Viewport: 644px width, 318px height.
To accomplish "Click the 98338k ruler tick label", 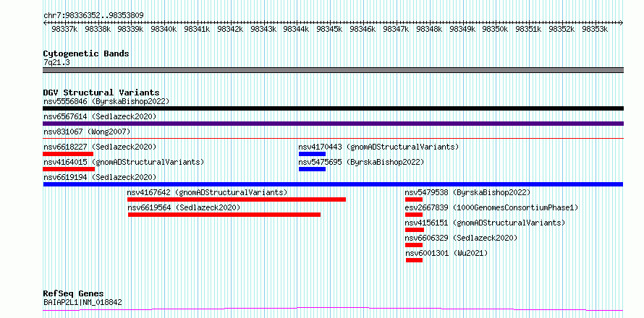I will [x=98, y=29].
